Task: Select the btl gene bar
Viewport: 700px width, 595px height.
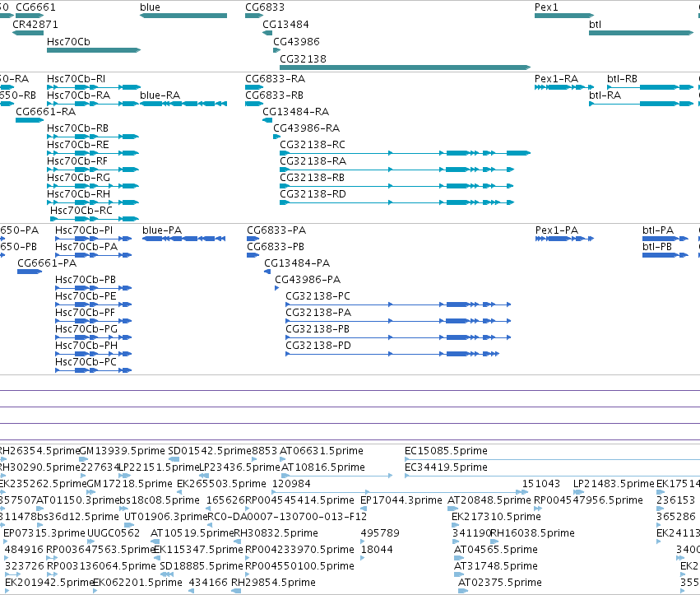Action: 641,33
